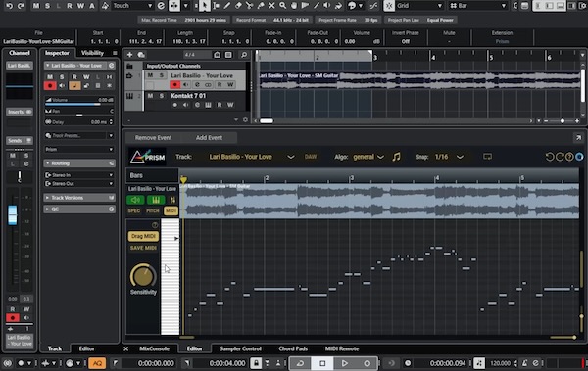
Task: Toggle record enable in the Inspector
Action: (50, 86)
